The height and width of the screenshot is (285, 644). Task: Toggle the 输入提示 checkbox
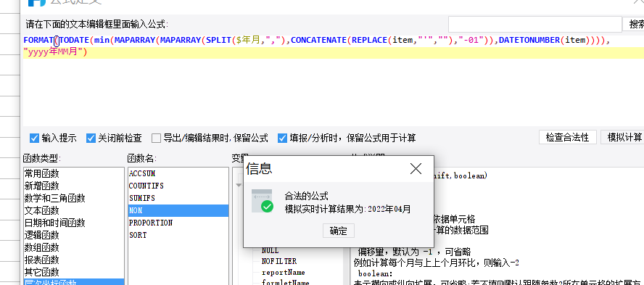35,138
